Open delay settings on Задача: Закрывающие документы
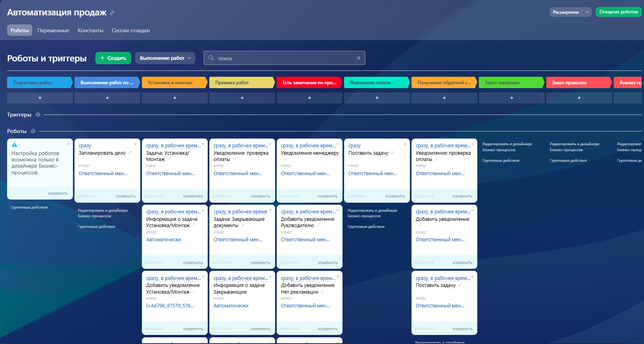This screenshot has width=644, height=344. 240,212
